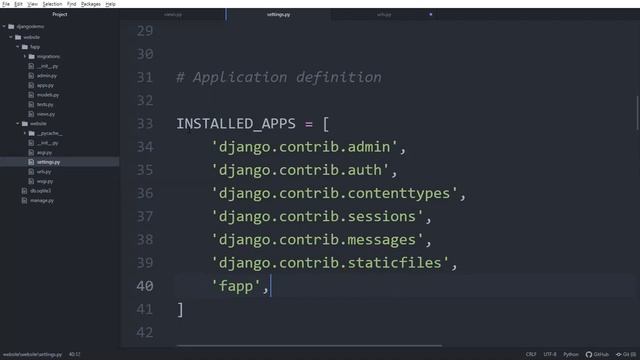Click the migrations folder icon
This screenshot has width=640, height=360.
(x=32, y=56)
